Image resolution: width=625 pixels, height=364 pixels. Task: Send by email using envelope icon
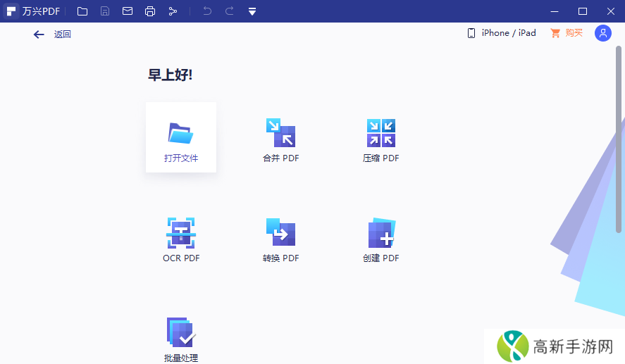128,11
